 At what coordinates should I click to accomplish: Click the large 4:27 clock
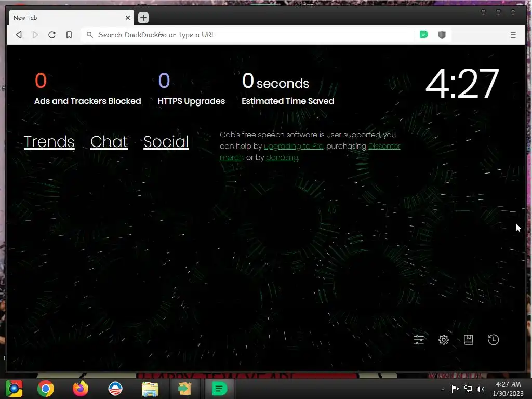coord(462,84)
